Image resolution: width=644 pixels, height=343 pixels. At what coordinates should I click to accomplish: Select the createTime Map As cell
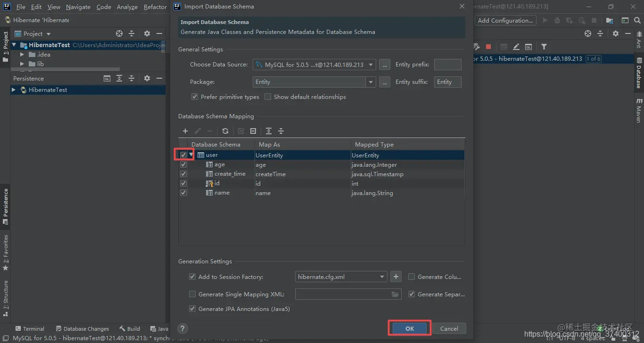(302, 174)
